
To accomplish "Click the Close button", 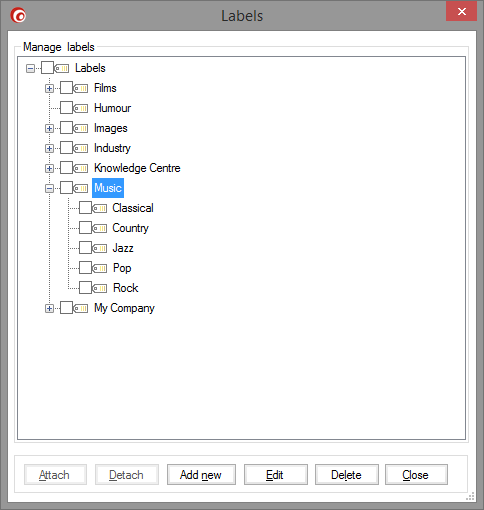I will click(416, 475).
